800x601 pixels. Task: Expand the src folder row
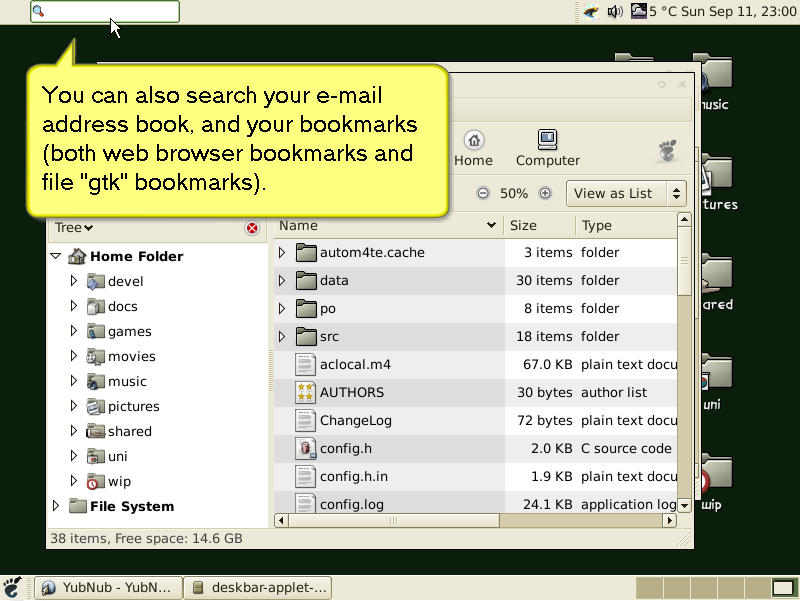pos(282,336)
